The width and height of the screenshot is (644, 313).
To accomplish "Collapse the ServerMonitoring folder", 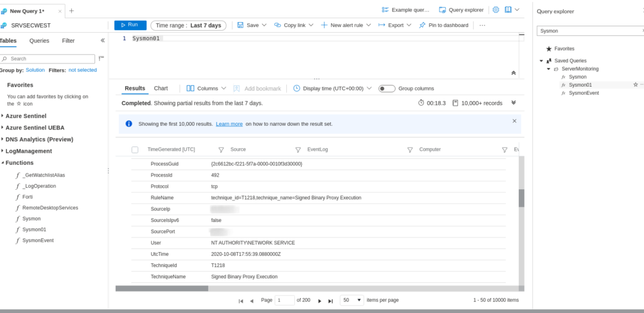I will (548, 69).
